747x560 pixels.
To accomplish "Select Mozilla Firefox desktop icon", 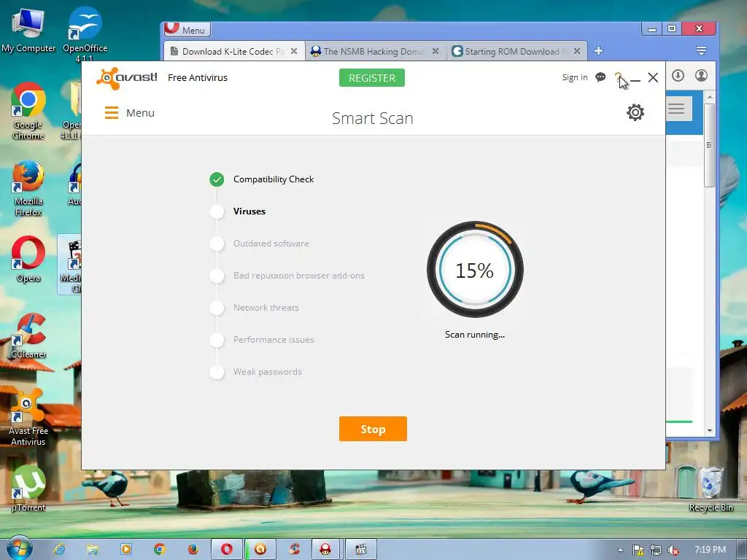I will (x=28, y=189).
